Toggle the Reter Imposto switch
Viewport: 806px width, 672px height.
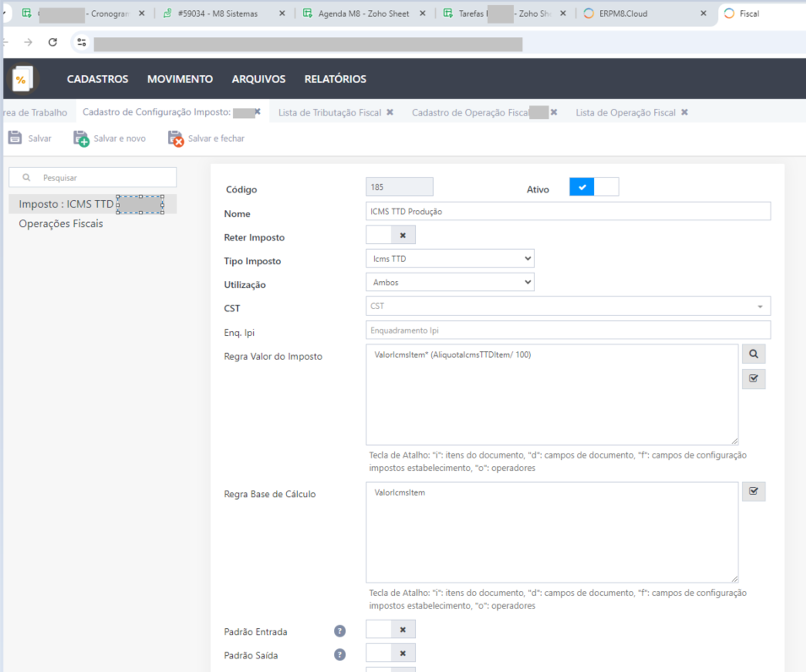click(391, 235)
